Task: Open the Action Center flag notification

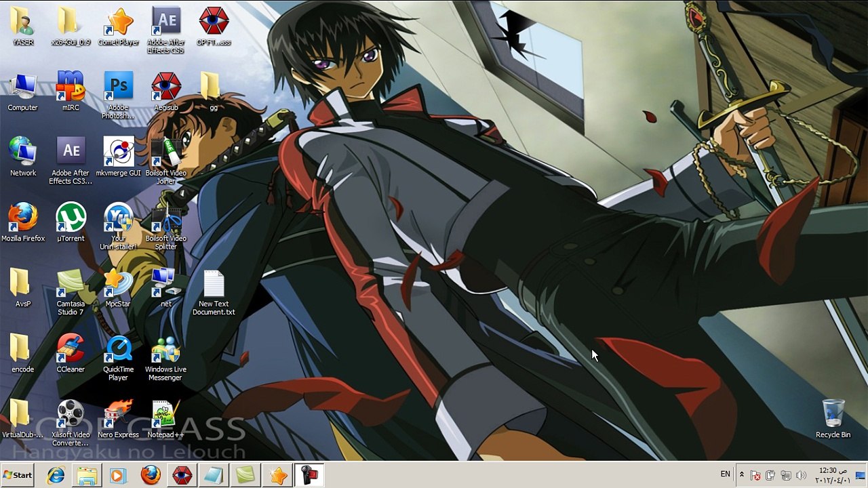Action: (x=755, y=475)
